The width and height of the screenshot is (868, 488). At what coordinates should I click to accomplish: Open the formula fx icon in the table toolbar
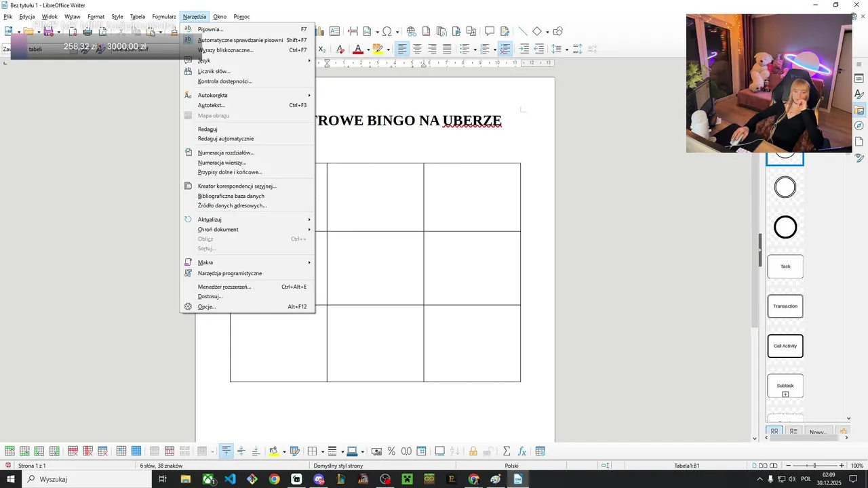point(522,451)
